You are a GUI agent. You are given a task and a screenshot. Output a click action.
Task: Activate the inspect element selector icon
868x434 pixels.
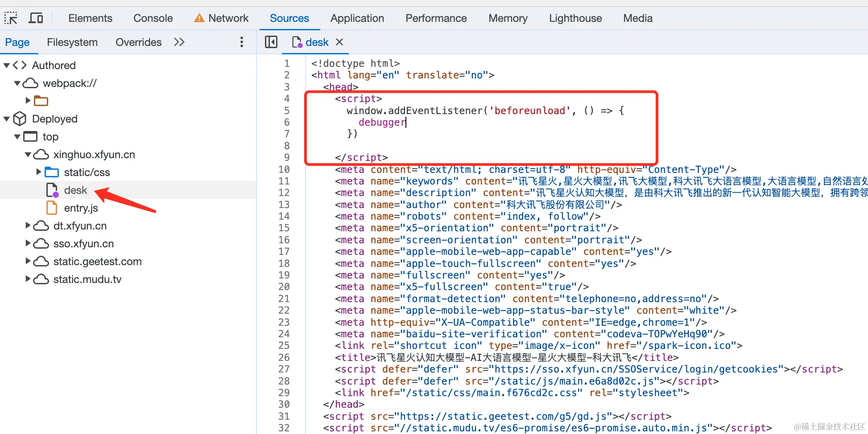coord(11,18)
